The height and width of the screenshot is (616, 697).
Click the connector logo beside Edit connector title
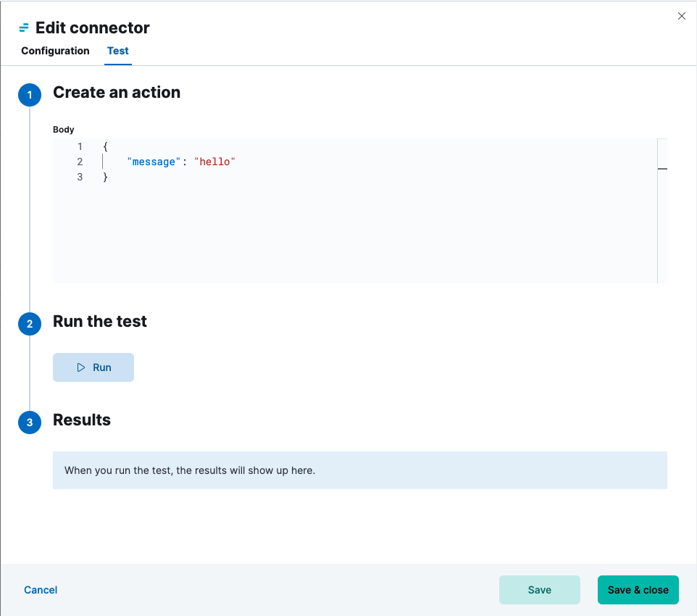click(x=24, y=28)
